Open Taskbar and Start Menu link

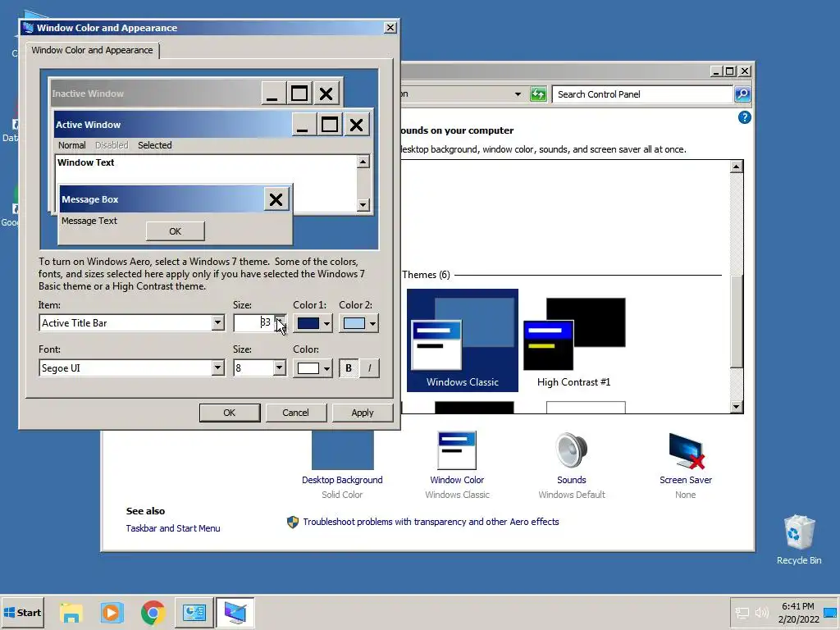173,528
